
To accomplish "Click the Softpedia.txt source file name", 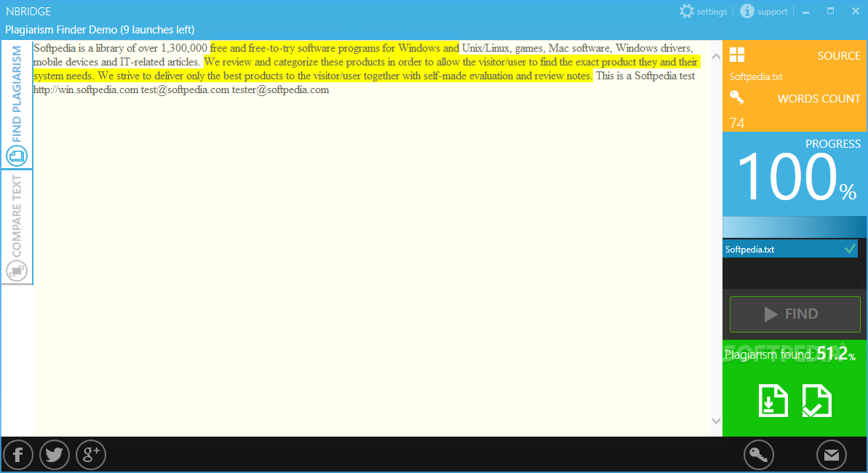I will (756, 77).
